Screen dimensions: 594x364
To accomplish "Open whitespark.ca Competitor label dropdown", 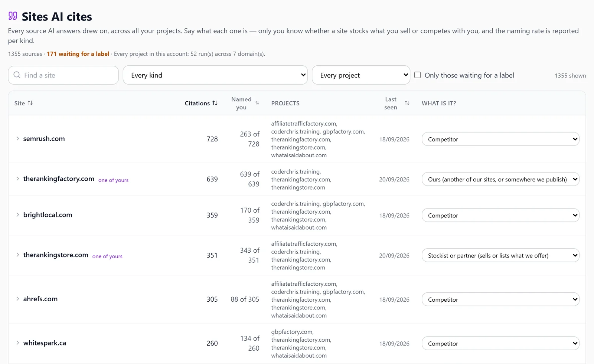I will tap(500, 344).
